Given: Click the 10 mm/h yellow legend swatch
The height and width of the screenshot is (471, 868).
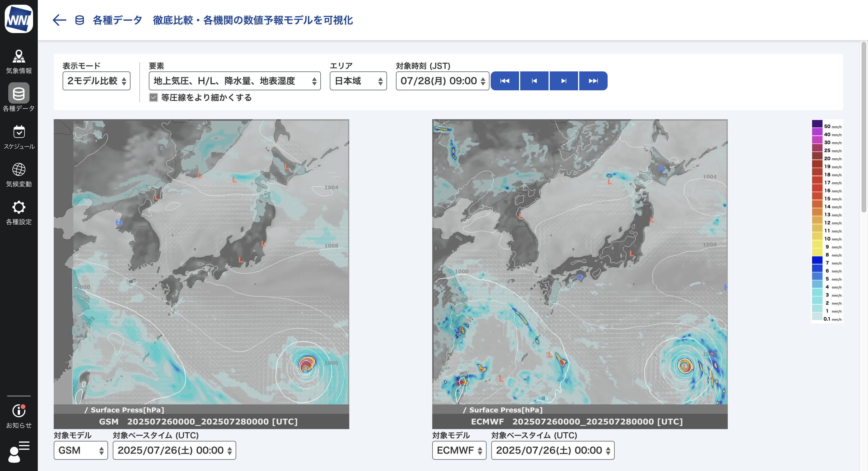Looking at the screenshot, I should point(817,236).
